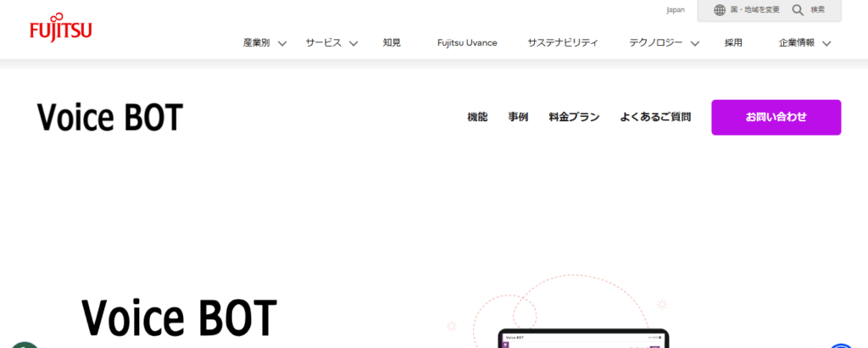Screen dimensions: 868x348
Task: Open the 料金プラン link
Action: point(574,118)
